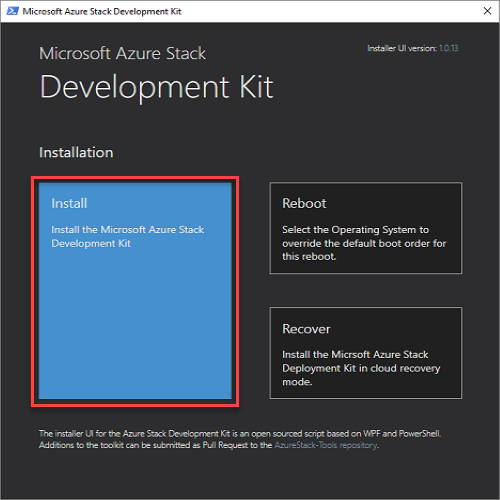Click the 'Installation' section heading
This screenshot has height=500, width=500.
click(x=76, y=153)
